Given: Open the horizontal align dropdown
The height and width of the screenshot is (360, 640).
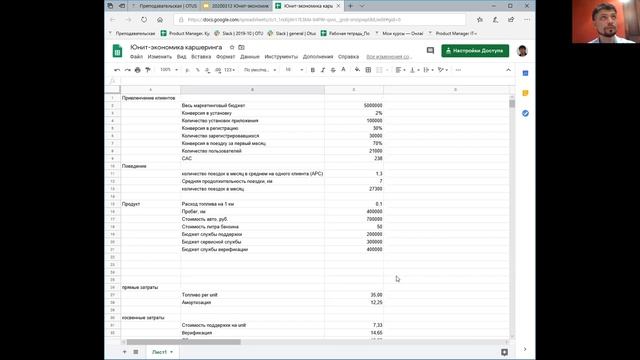Looking at the screenshot, I should [x=400, y=70].
